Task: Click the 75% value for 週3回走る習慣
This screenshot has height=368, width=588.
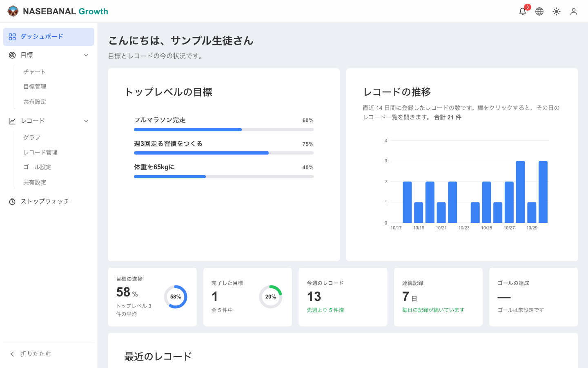Action: 308,144
